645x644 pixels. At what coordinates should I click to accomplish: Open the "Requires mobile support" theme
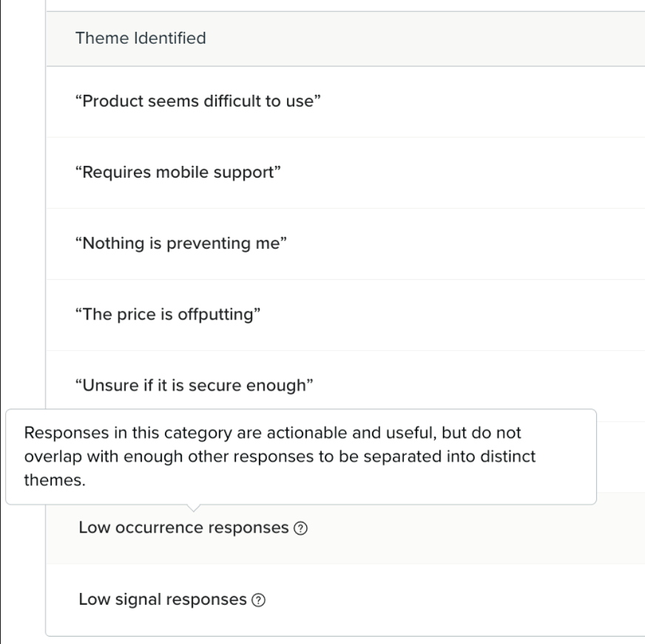(178, 172)
